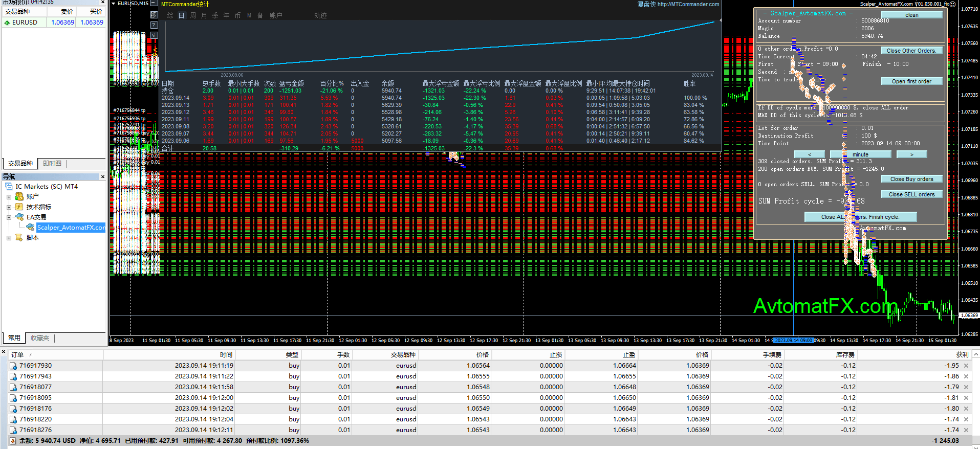This screenshot has height=449, width=980.
Task: Click the EA交易 expert advisors icon
Action: pyautogui.click(x=19, y=217)
